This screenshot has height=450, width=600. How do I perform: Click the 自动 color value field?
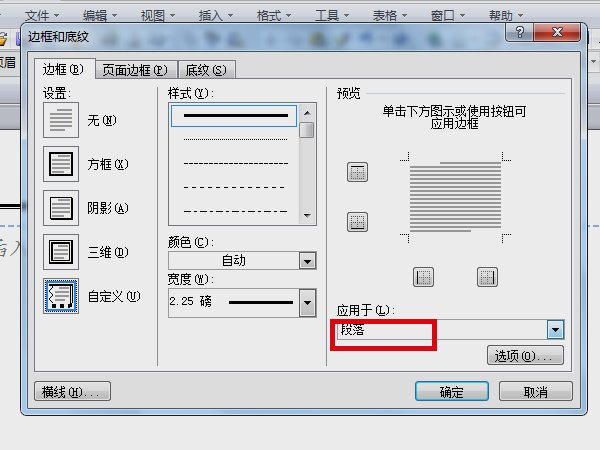point(234,261)
